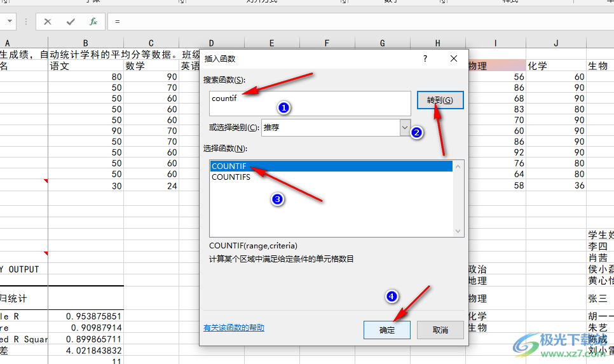Click the 数学 header cell
The width and height of the screenshot is (614, 364).
click(151, 66)
